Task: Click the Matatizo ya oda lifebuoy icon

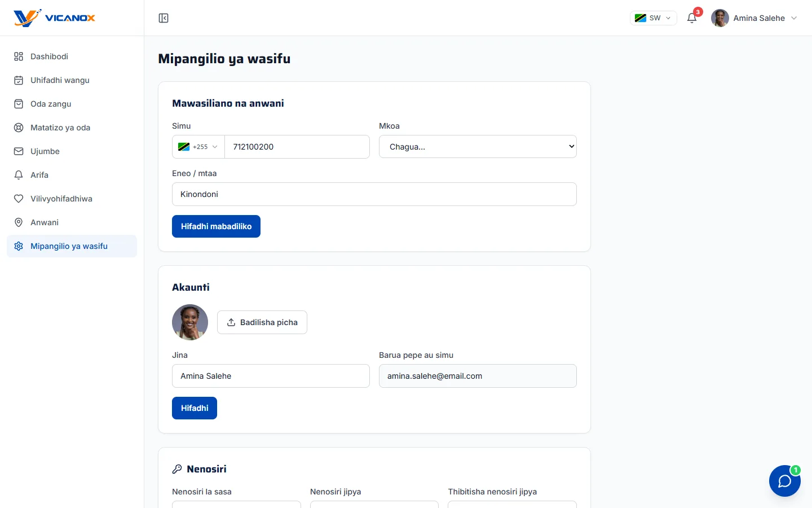Action: (x=19, y=128)
